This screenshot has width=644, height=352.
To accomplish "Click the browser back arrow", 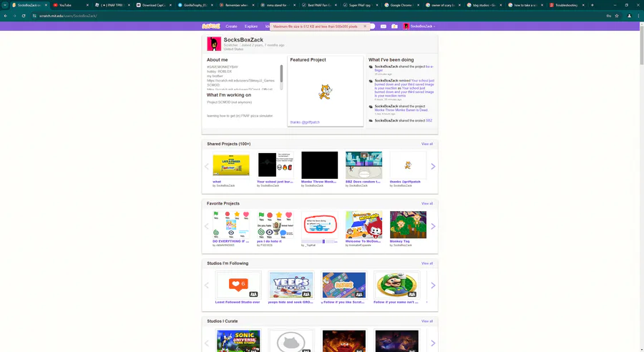I will point(5,16).
